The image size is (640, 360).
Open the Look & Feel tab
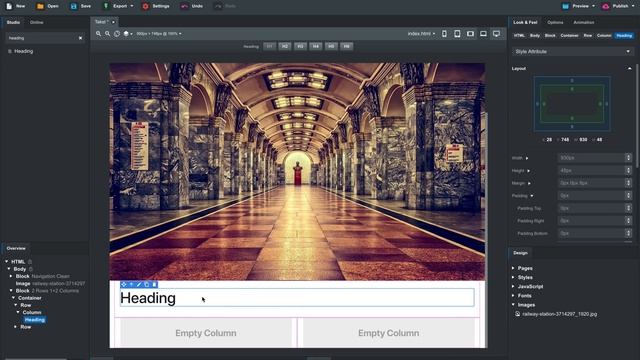(525, 22)
